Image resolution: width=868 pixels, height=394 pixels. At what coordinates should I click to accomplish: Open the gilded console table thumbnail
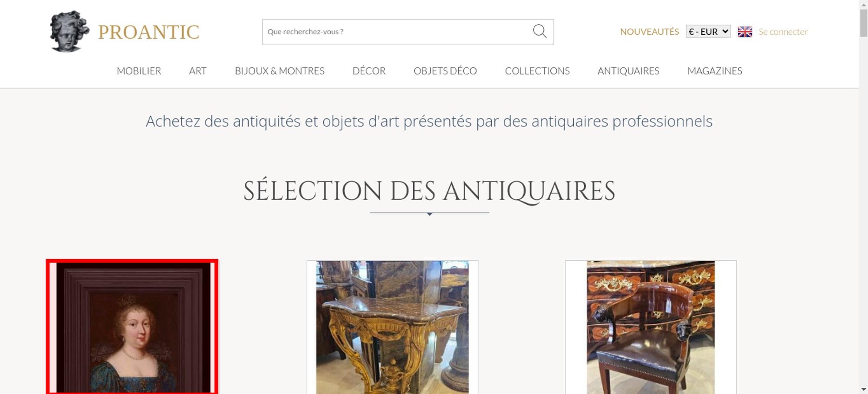click(392, 327)
